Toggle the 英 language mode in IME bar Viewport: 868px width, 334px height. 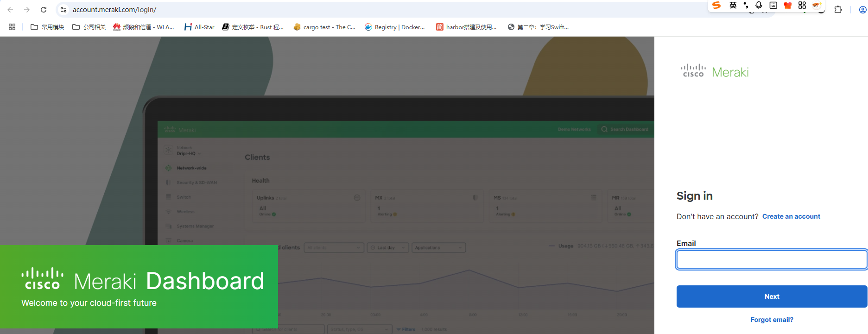[733, 5]
